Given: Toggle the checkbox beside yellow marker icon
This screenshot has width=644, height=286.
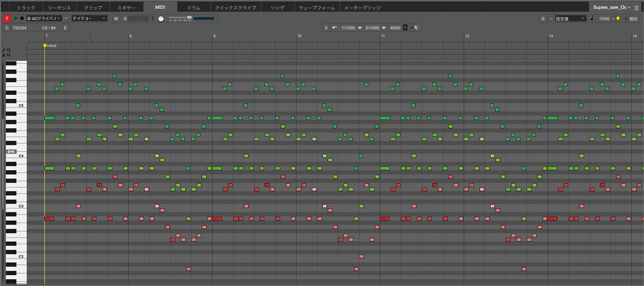Looking at the screenshot, I should pos(613,18).
